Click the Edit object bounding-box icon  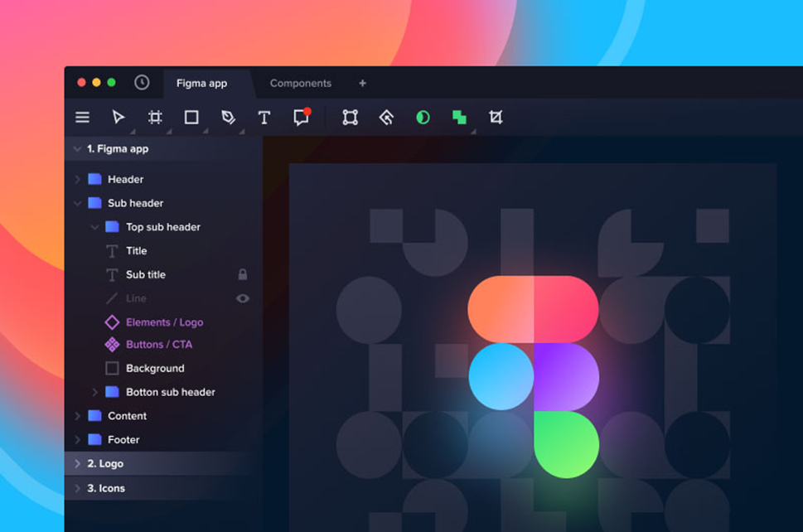351,117
